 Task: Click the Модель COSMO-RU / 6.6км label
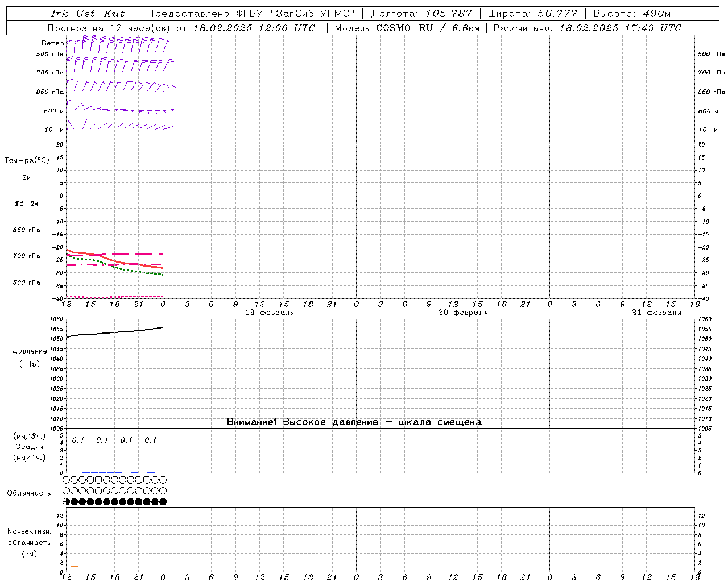tap(407, 28)
